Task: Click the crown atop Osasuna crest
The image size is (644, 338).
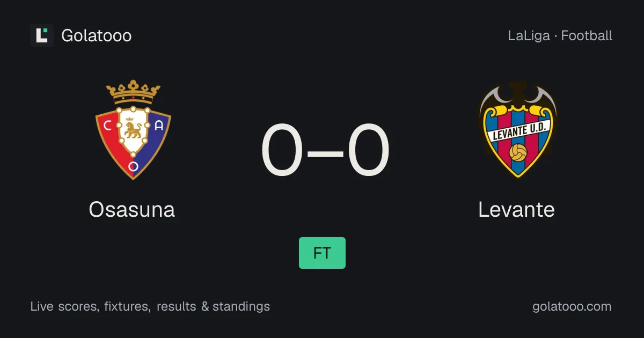Action: coord(133,92)
